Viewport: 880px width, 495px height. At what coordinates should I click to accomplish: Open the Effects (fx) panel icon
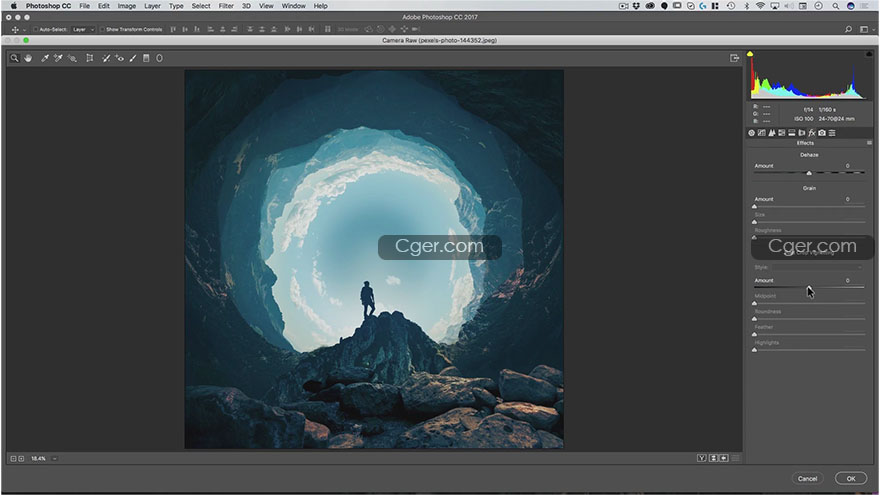pyautogui.click(x=812, y=133)
